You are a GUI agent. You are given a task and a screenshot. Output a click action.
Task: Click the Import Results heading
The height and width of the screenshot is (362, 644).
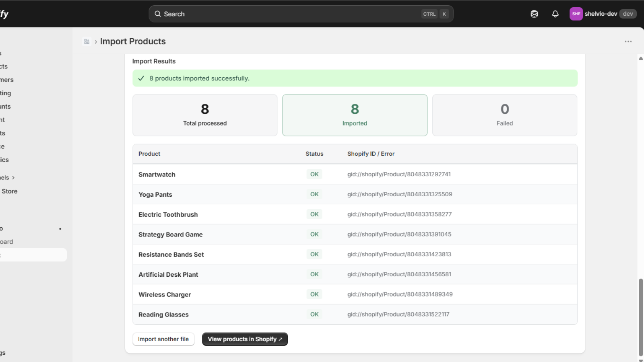point(154,61)
